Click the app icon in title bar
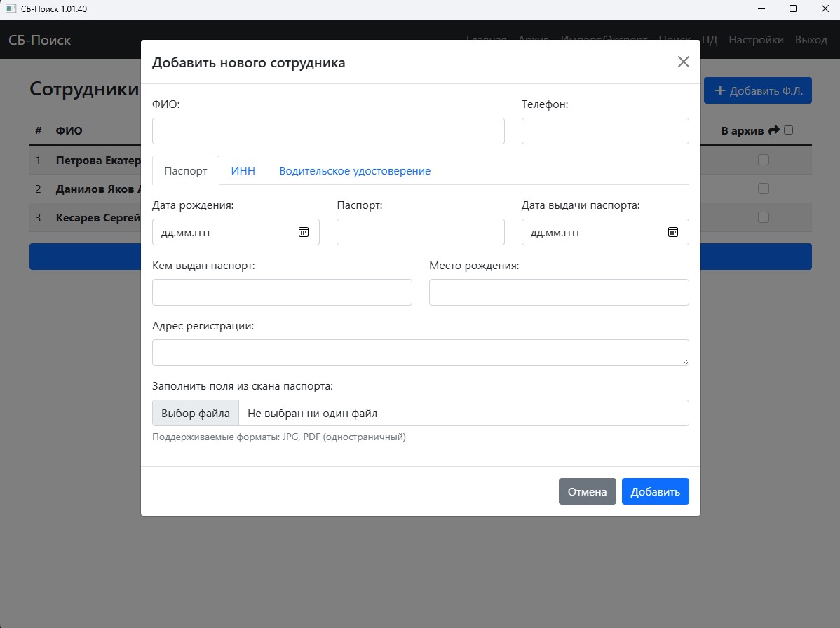The height and width of the screenshot is (628, 840). pyautogui.click(x=11, y=9)
